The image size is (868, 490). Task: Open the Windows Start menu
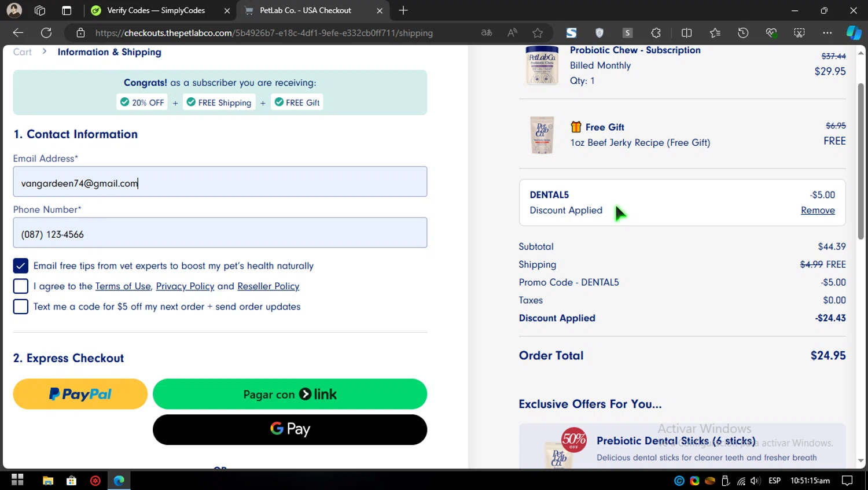tap(17, 480)
